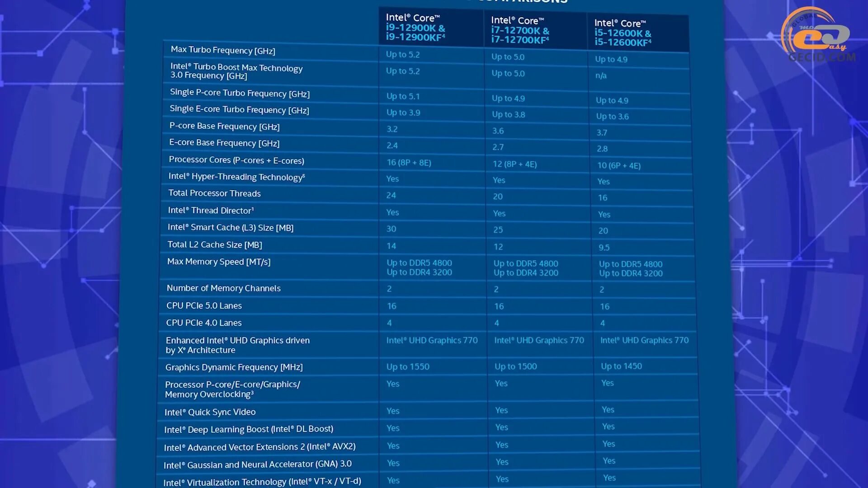Screen dimensions: 868x488
Task: Click the 20 total threads value
Action: tap(498, 197)
